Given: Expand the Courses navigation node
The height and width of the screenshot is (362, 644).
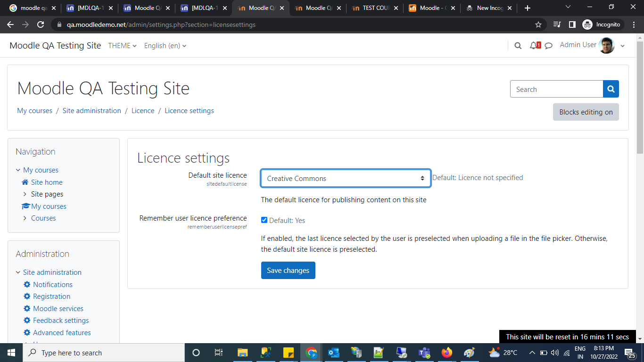Looking at the screenshot, I should coord(25,218).
